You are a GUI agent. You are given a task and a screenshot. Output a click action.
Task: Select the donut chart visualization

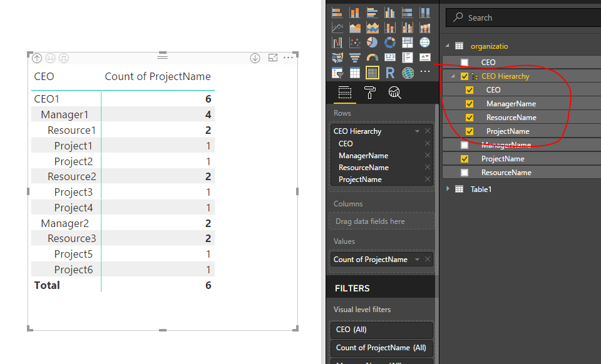coord(390,43)
